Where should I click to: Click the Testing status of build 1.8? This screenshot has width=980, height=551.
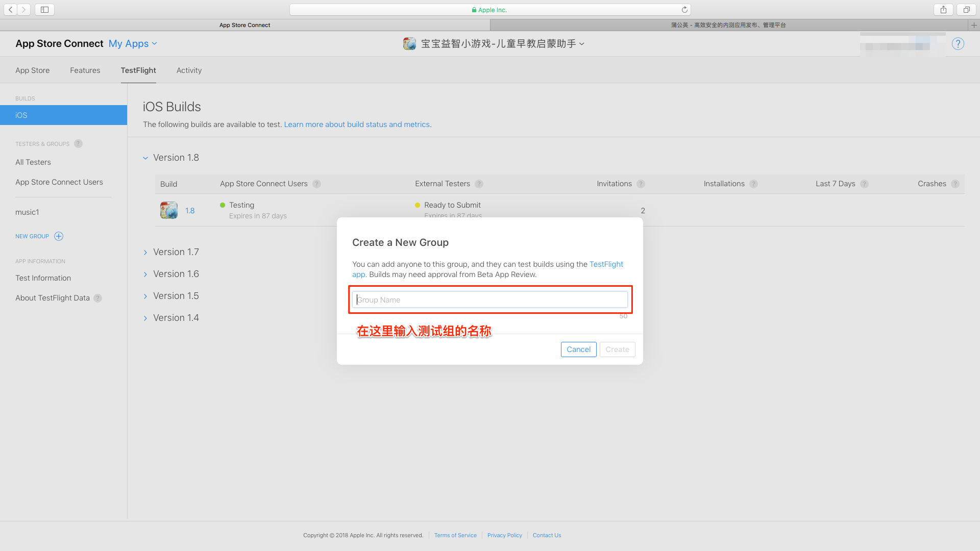(241, 205)
